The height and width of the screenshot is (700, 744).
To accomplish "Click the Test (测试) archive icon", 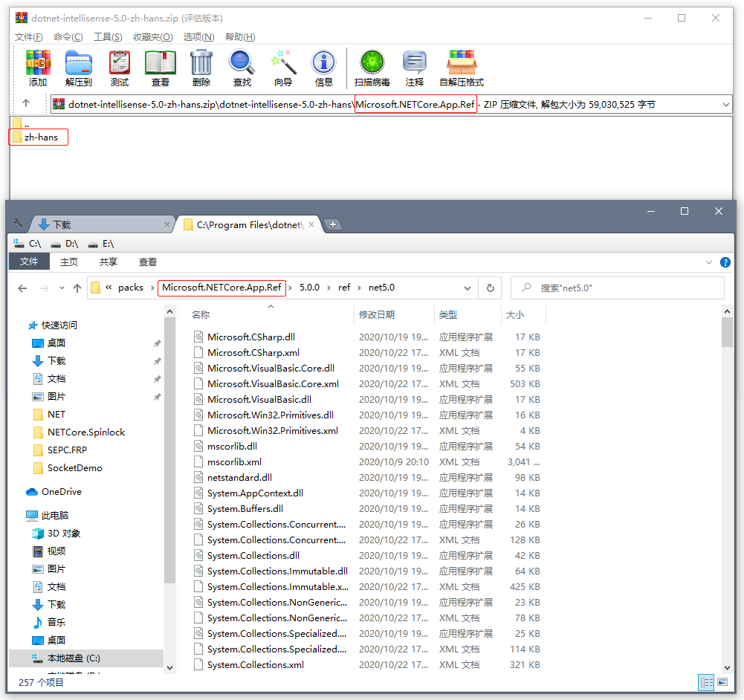I will (120, 68).
